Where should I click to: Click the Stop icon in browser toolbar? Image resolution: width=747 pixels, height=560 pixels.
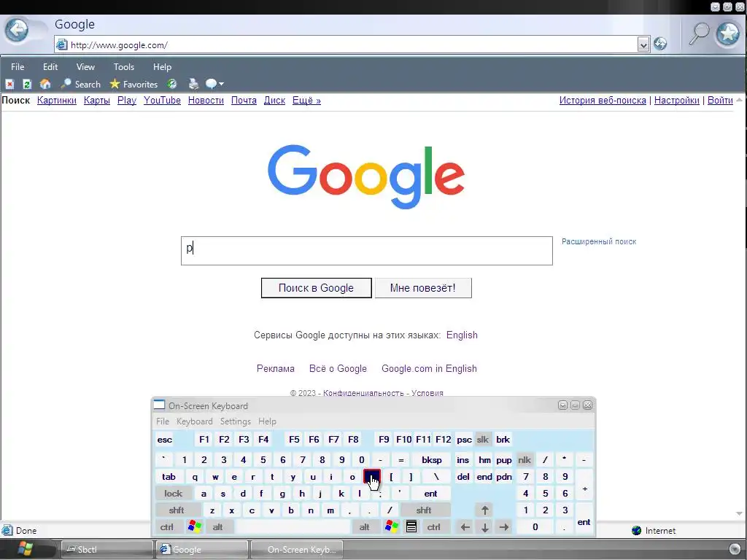[x=9, y=85]
